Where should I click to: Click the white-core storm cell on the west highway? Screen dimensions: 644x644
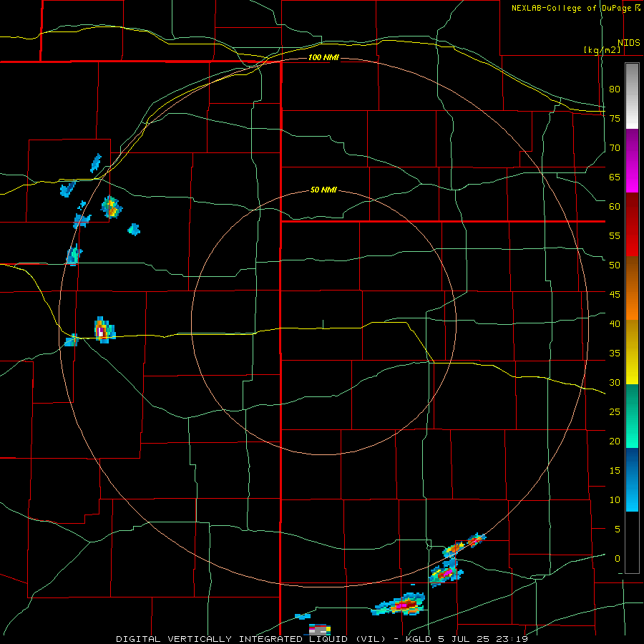(104, 330)
